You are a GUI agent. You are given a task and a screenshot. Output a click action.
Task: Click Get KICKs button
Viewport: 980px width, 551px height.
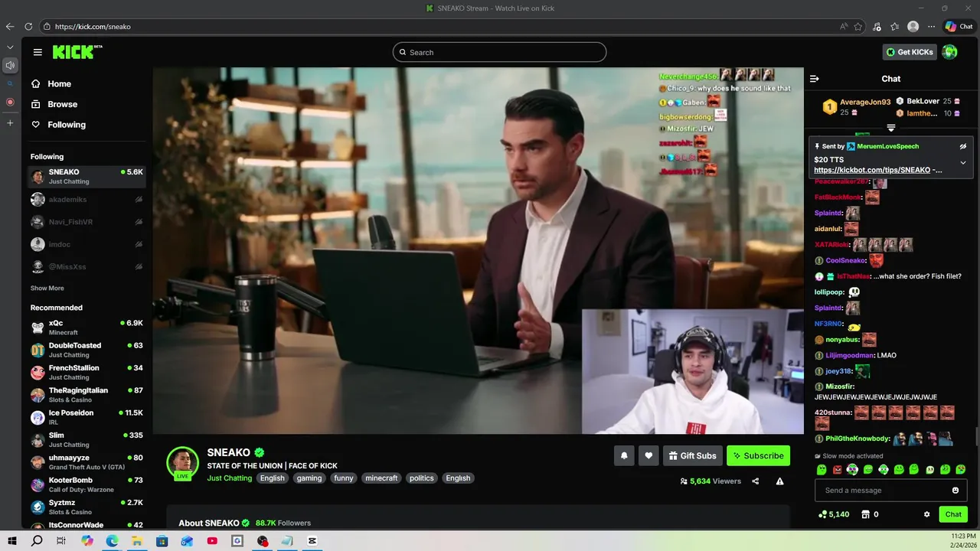tap(910, 52)
